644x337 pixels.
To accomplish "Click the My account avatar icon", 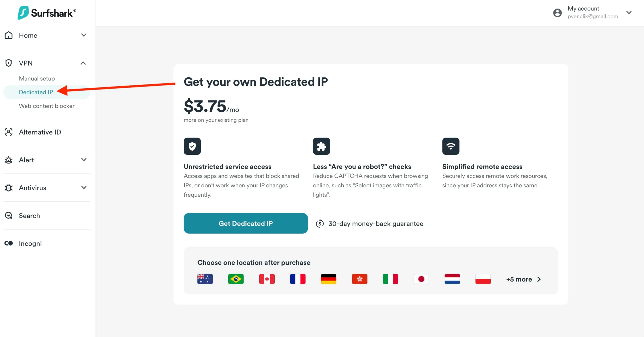I will 557,13.
